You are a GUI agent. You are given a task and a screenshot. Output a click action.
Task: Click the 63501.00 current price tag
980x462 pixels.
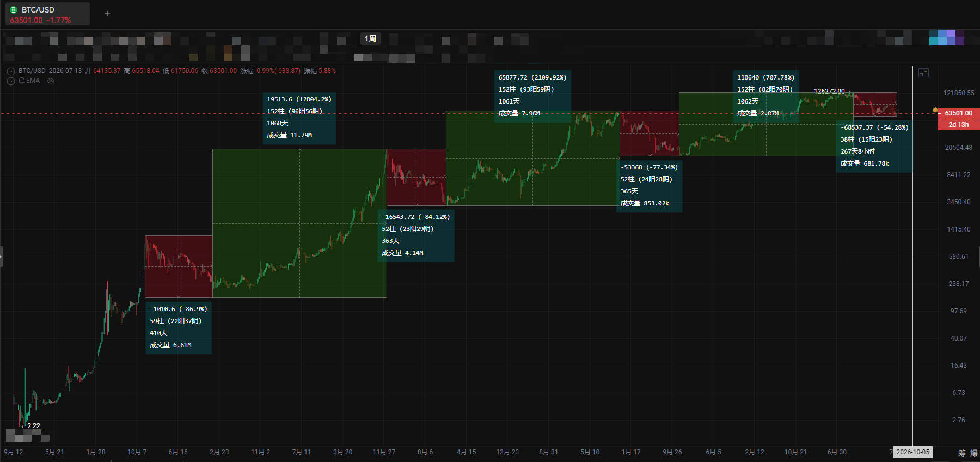pos(959,113)
